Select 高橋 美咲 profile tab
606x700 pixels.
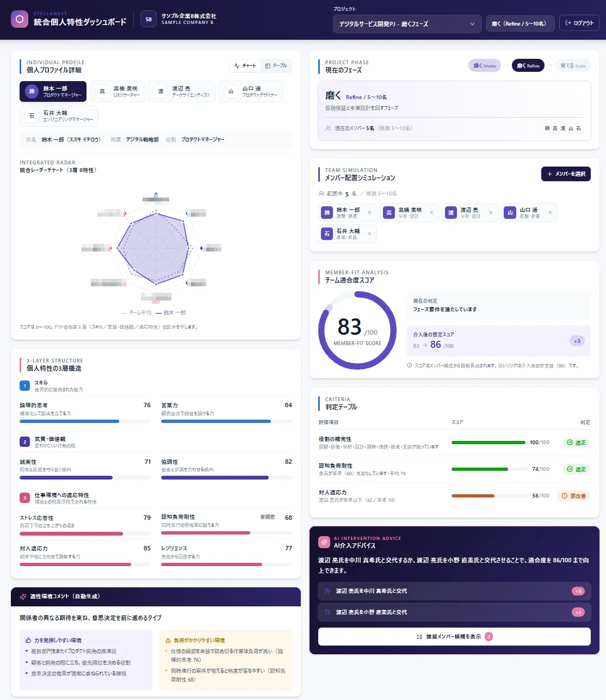coord(118,91)
